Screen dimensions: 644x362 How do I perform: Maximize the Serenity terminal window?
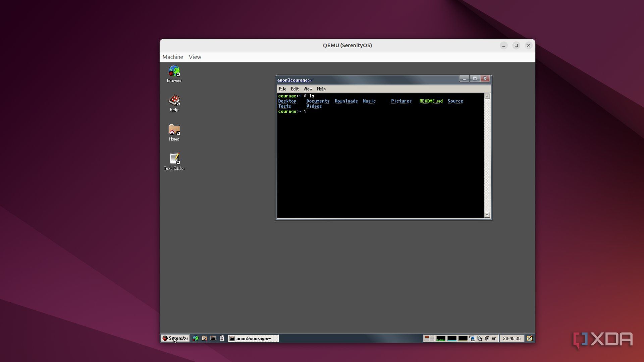[475, 79]
